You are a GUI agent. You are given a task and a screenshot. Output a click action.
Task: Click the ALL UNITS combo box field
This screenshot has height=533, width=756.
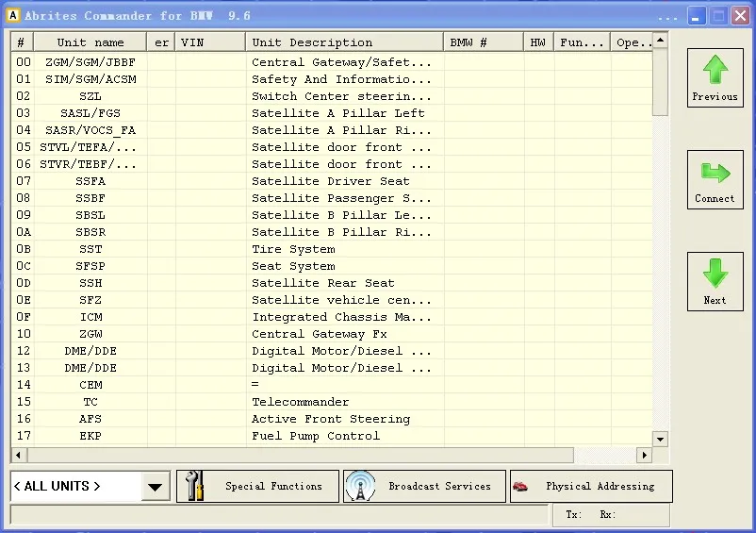[90, 486]
